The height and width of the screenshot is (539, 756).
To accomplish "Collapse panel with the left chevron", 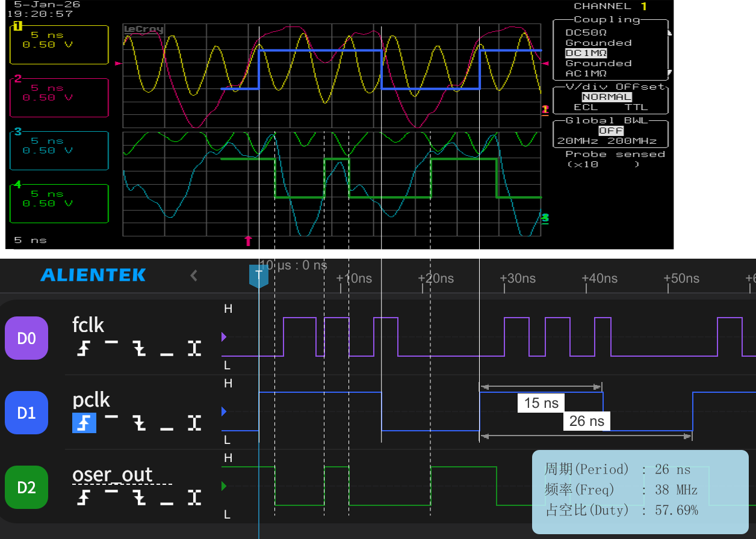I will [194, 276].
